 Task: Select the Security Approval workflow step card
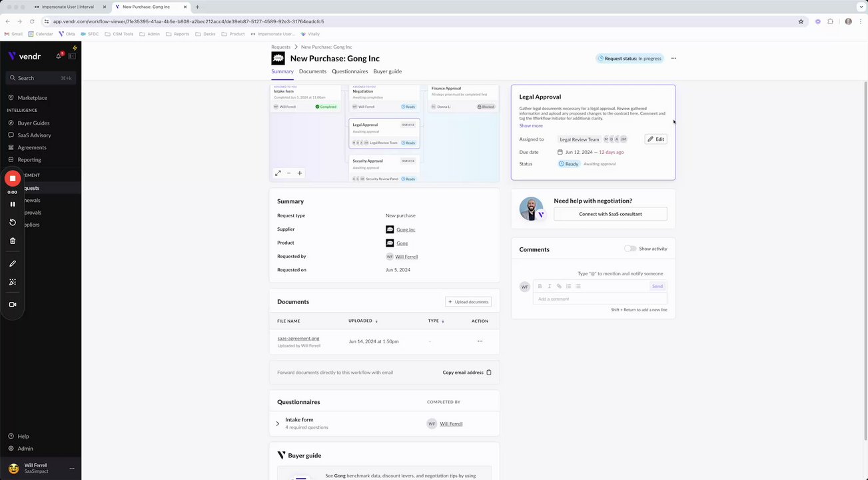click(384, 169)
